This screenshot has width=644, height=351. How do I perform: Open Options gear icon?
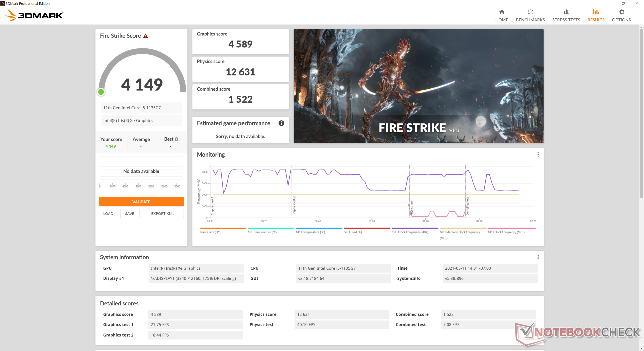pos(621,12)
